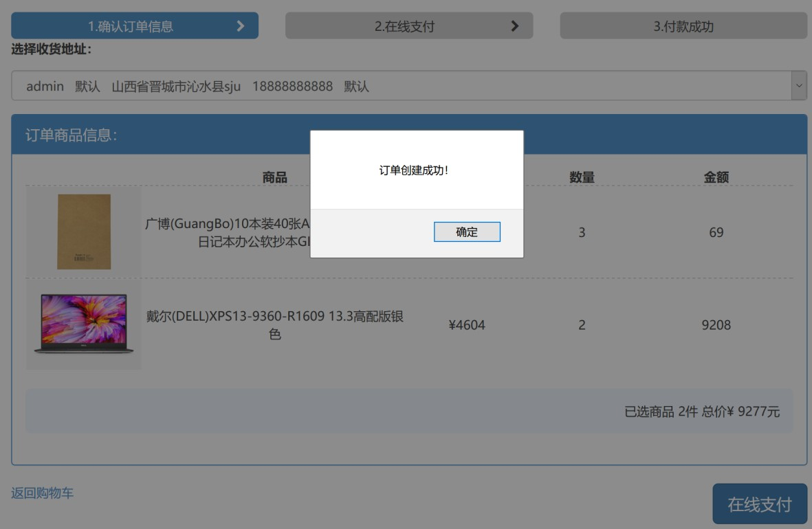Click the 戴尔(DELL)XPS13-9360 product name
The image size is (812, 529).
pos(274,324)
